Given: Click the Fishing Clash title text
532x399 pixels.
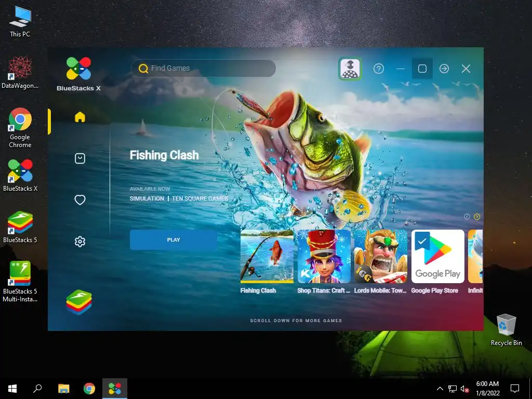Looking at the screenshot, I should tap(164, 155).
